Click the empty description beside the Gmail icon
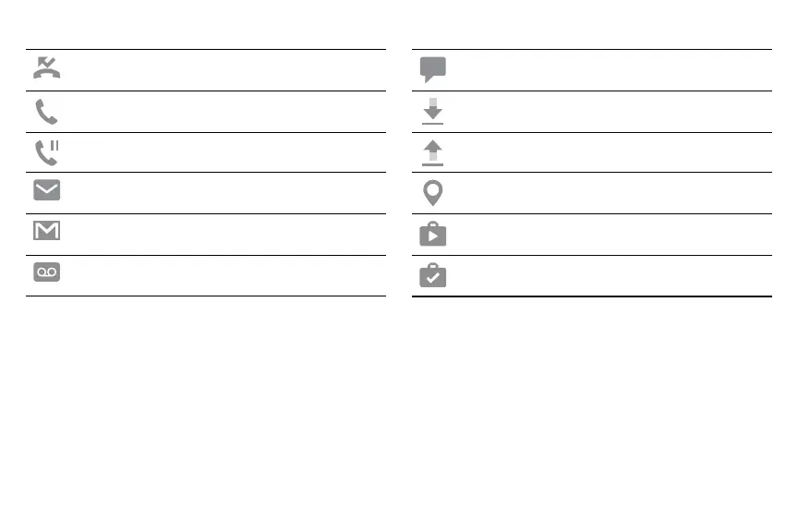 coord(226,234)
